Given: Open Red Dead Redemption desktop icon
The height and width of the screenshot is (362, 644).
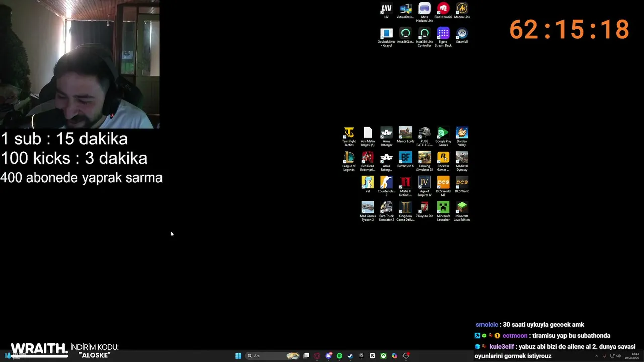Looking at the screenshot, I should [368, 162].
